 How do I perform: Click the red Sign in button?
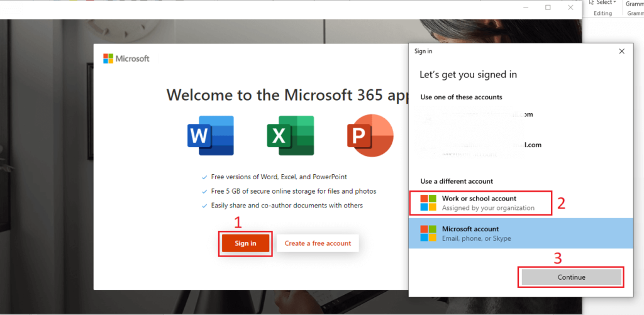pos(245,243)
